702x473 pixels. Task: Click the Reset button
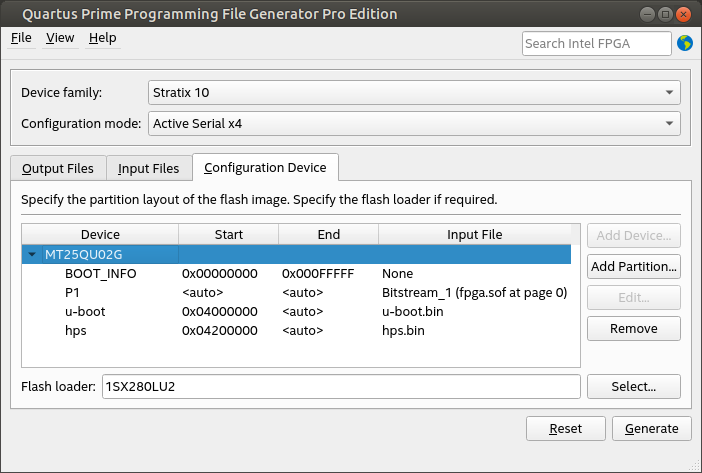(565, 429)
